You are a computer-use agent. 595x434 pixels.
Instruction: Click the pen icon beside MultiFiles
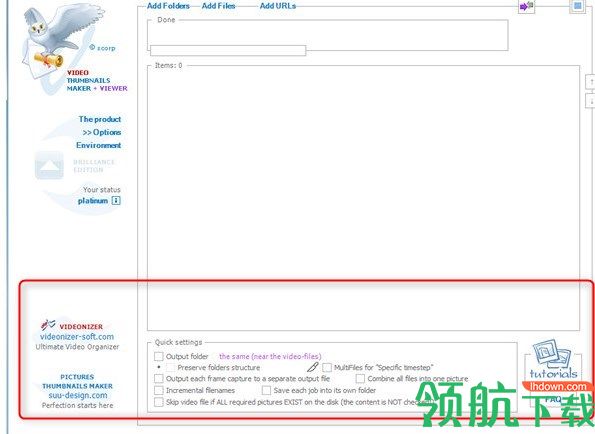click(x=313, y=367)
